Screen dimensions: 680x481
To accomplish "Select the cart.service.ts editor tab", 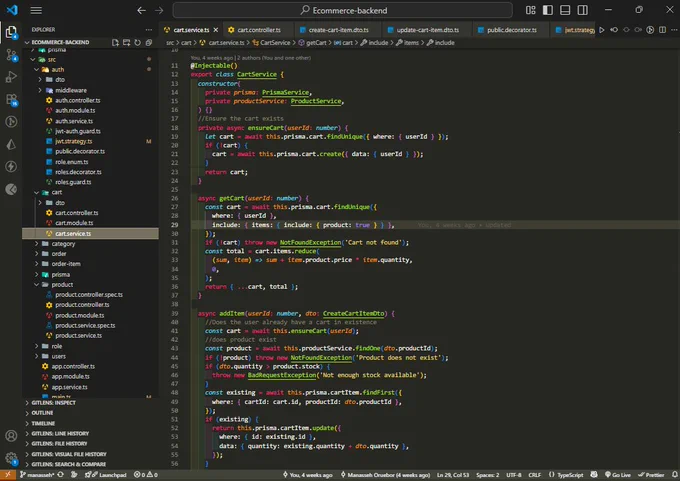I will point(191,30).
